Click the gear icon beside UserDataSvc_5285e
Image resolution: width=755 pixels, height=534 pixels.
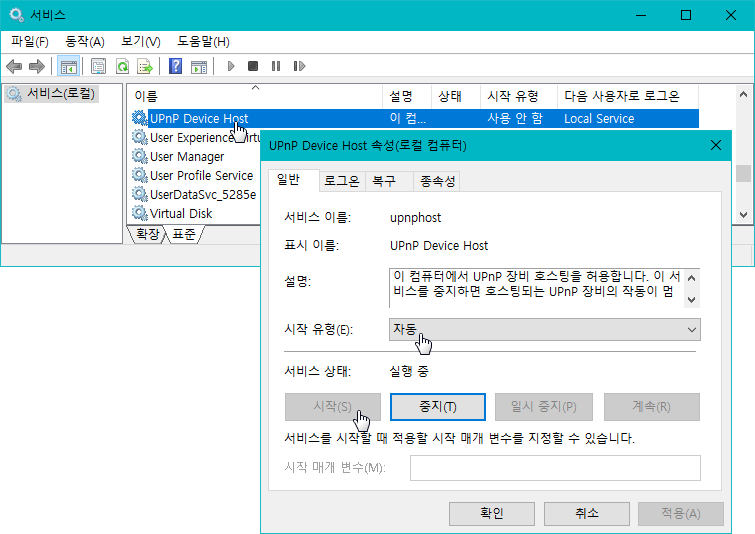tap(140, 194)
